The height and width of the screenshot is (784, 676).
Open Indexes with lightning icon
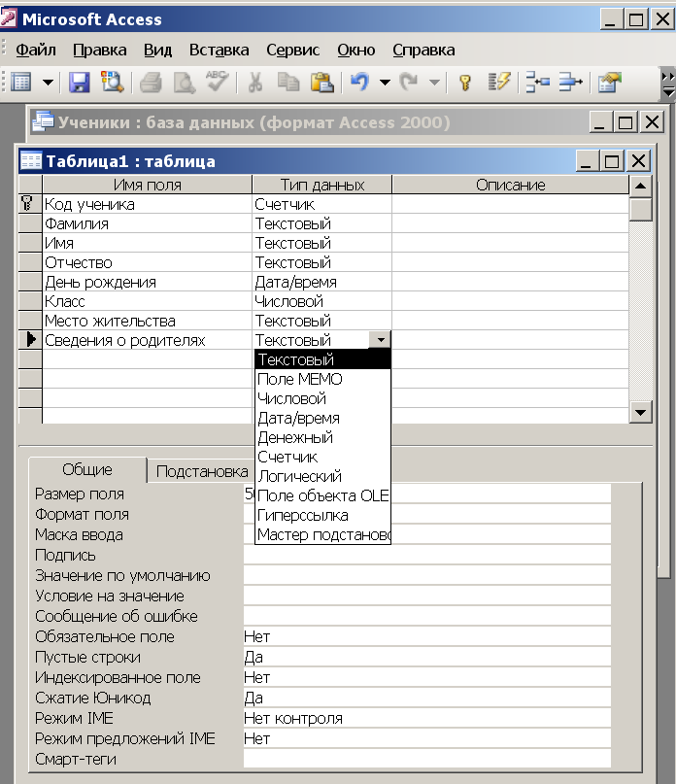[x=498, y=82]
